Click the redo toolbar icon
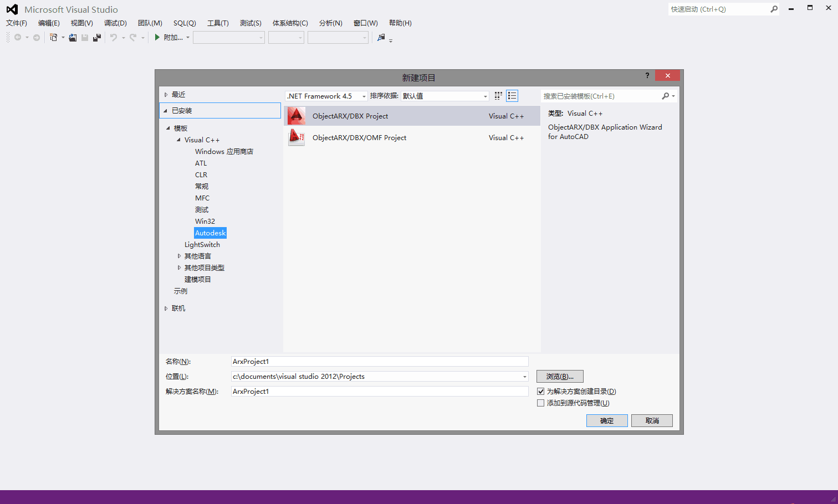Image resolution: width=838 pixels, height=504 pixels. point(133,37)
